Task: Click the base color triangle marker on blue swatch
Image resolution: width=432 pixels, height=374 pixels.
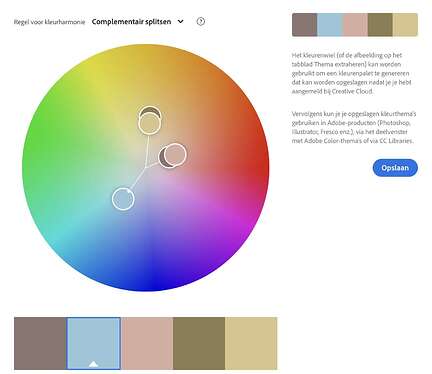Action: [94, 364]
